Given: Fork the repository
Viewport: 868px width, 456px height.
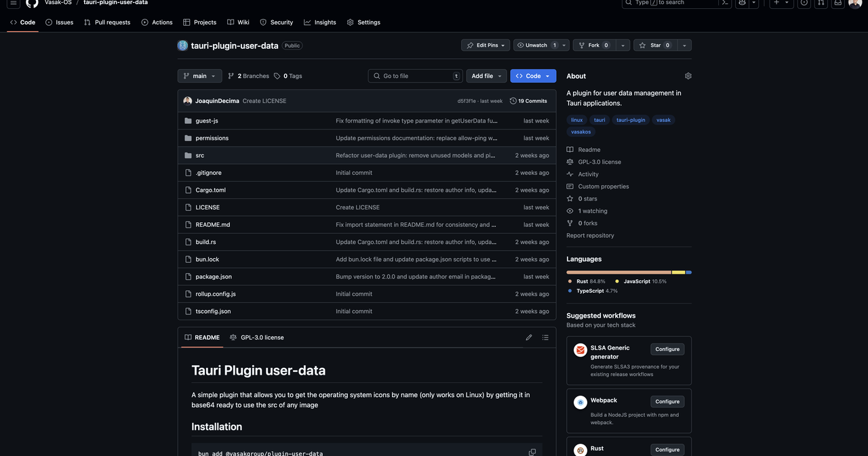Looking at the screenshot, I should click(x=594, y=45).
